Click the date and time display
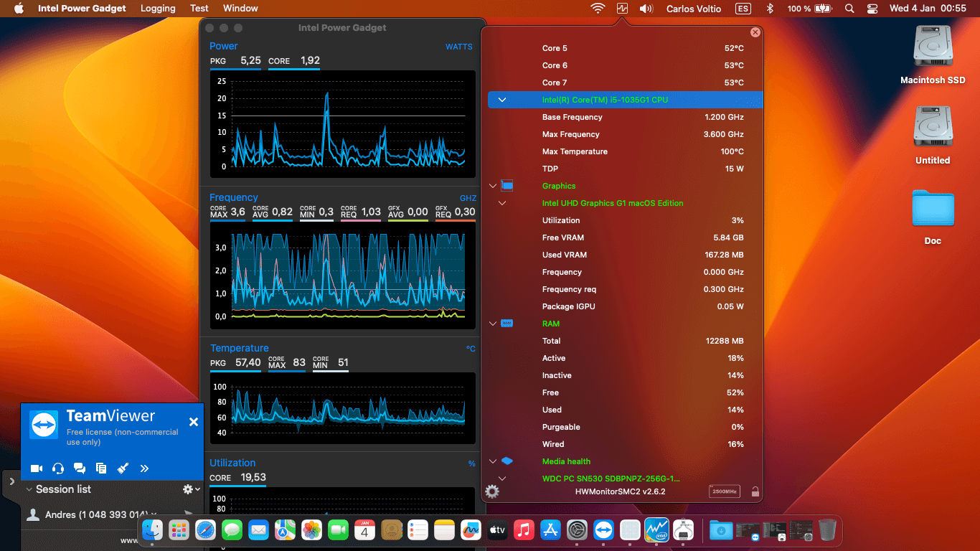Viewport: 980px width, 551px height. [x=928, y=9]
